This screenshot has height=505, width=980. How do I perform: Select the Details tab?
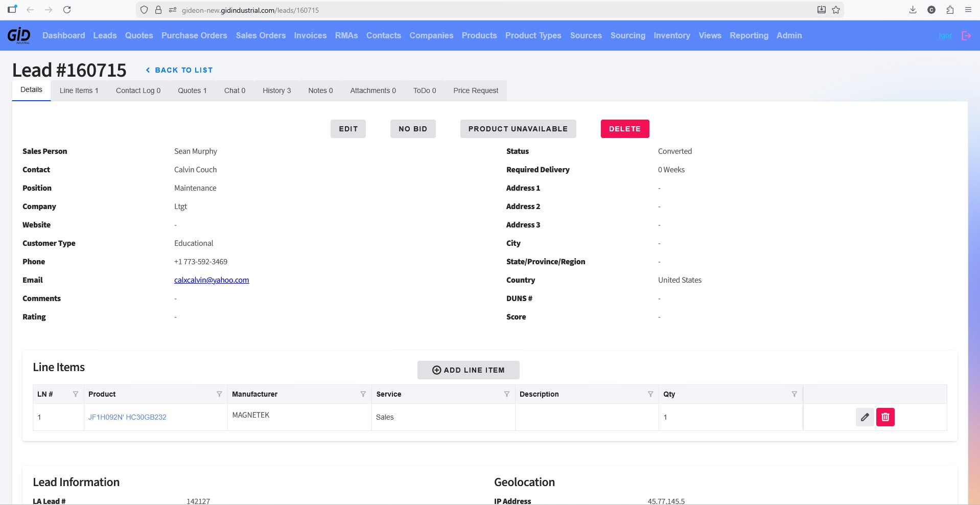point(31,90)
